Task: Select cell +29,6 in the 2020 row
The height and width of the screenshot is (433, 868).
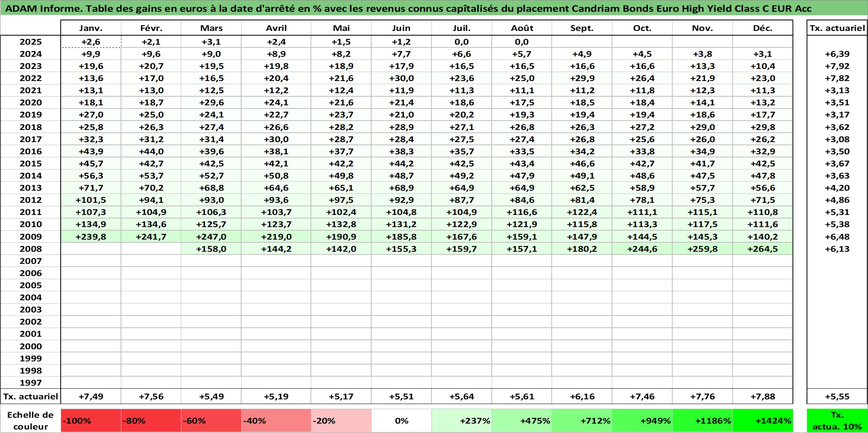Action: pyautogui.click(x=211, y=103)
